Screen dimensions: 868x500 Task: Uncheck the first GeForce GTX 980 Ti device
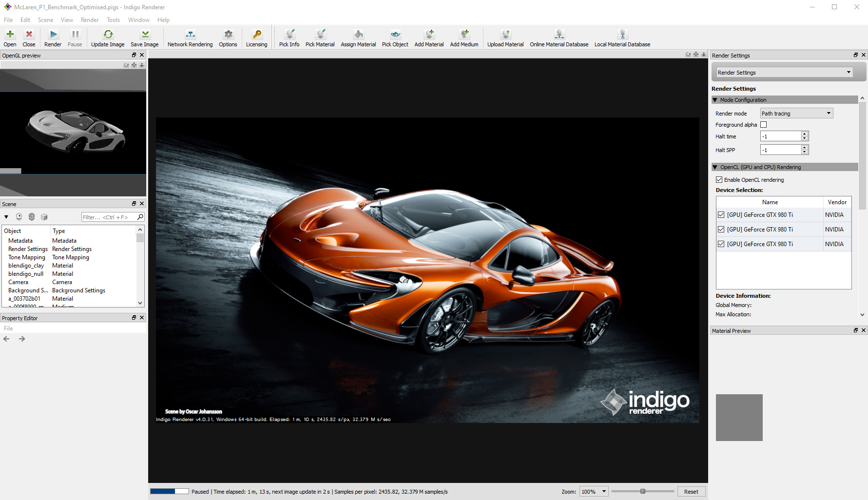pos(721,215)
